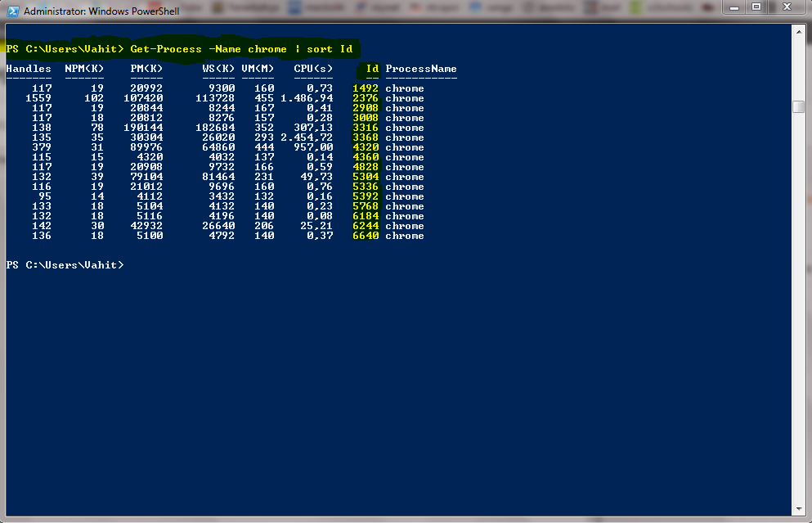Click process Id 3008

(366, 118)
